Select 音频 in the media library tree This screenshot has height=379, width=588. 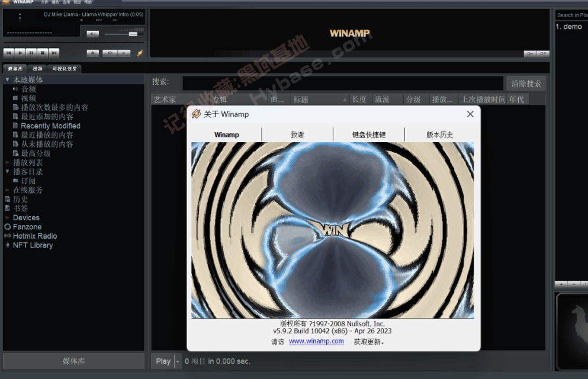(28, 89)
